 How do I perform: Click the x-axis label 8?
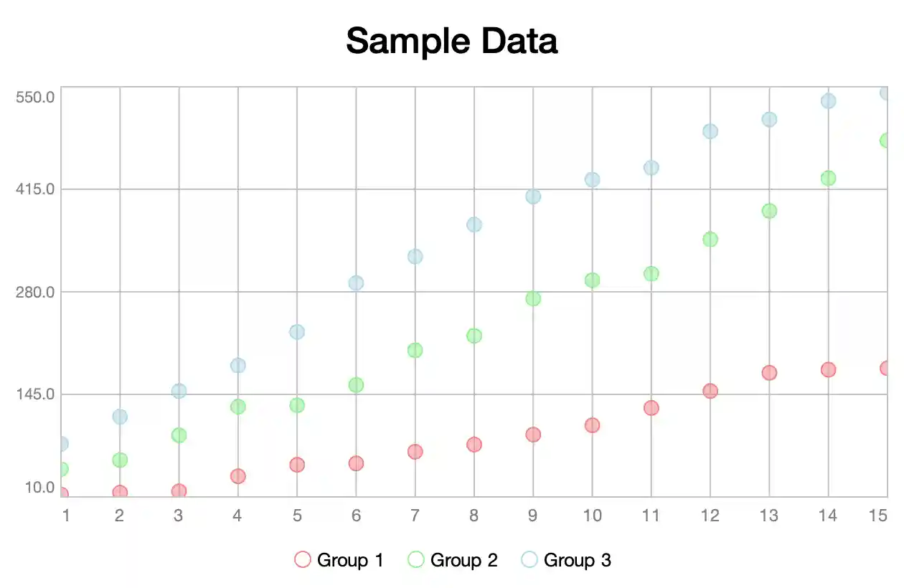(x=474, y=516)
